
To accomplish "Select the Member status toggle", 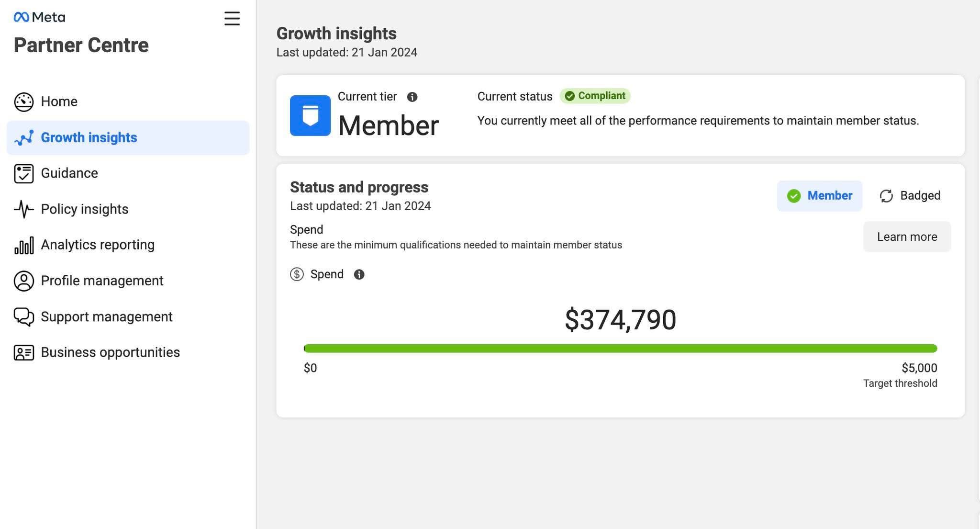I will point(819,196).
